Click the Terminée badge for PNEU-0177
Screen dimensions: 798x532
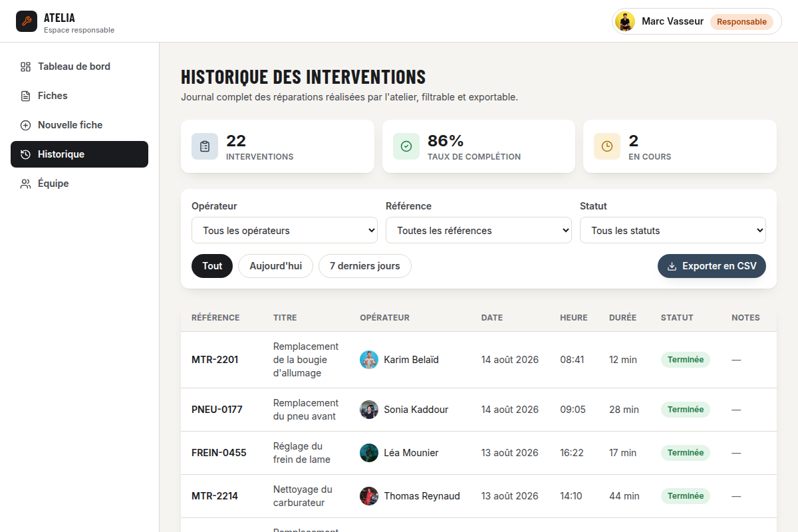point(686,410)
